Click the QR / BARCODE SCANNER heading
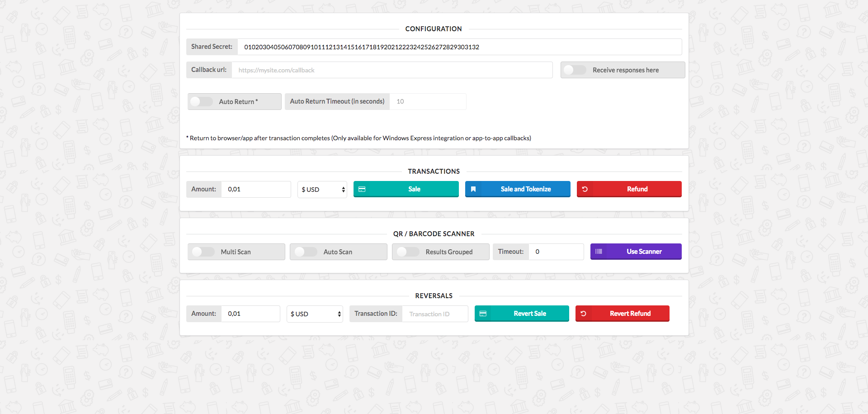The width and height of the screenshot is (868, 414). pyautogui.click(x=434, y=233)
